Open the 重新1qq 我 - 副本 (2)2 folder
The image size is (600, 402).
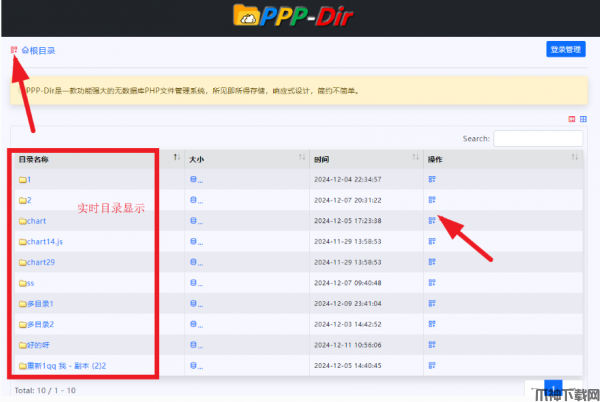click(63, 366)
